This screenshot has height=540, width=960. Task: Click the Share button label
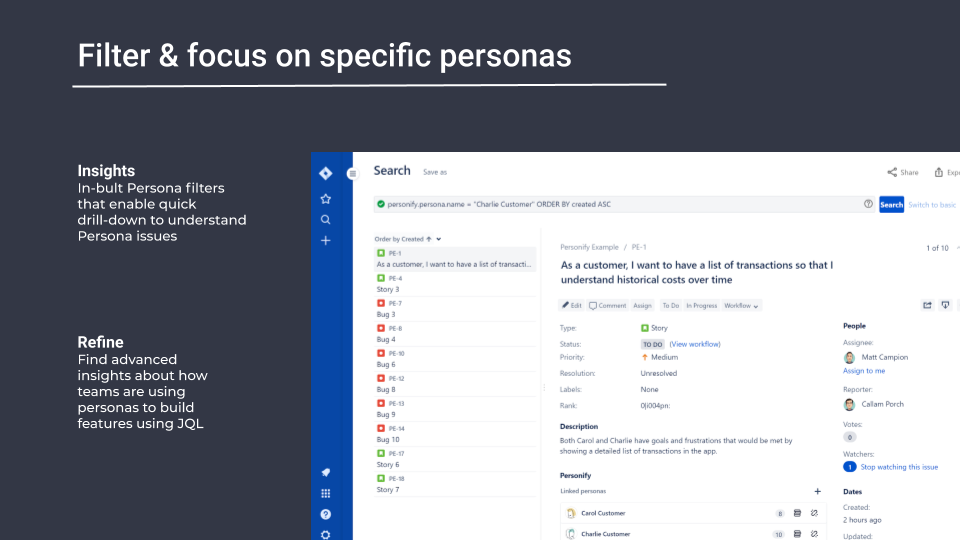[x=909, y=173]
